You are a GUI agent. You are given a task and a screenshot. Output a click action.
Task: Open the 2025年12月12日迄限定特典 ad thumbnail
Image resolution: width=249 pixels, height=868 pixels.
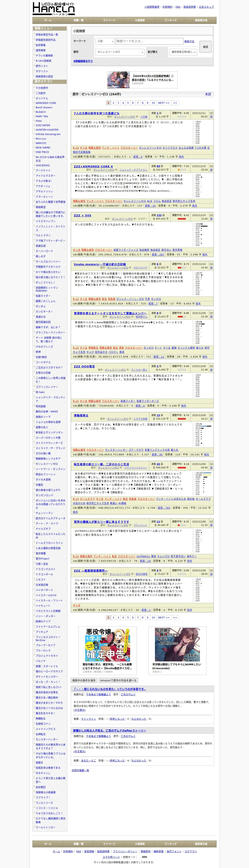point(119,80)
